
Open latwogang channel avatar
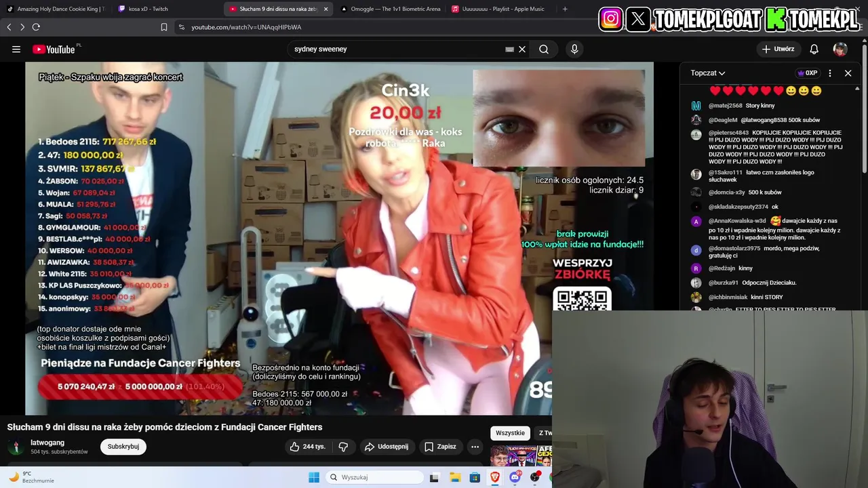click(16, 447)
